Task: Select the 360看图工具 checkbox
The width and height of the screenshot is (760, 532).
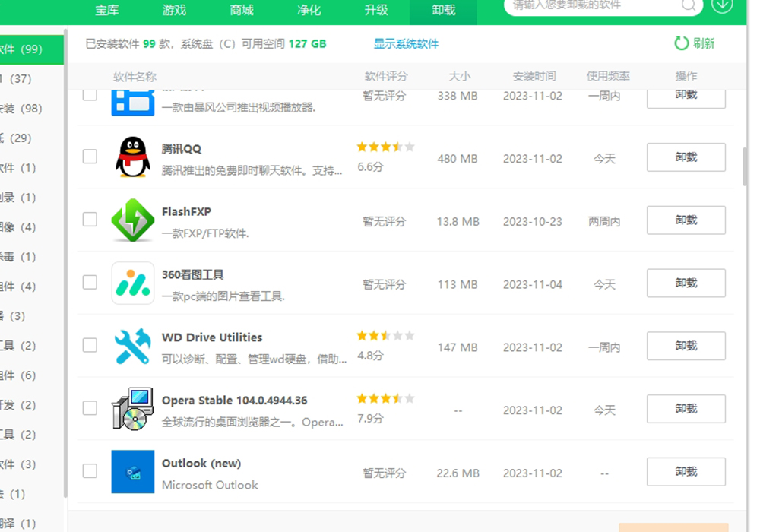Action: click(90, 282)
